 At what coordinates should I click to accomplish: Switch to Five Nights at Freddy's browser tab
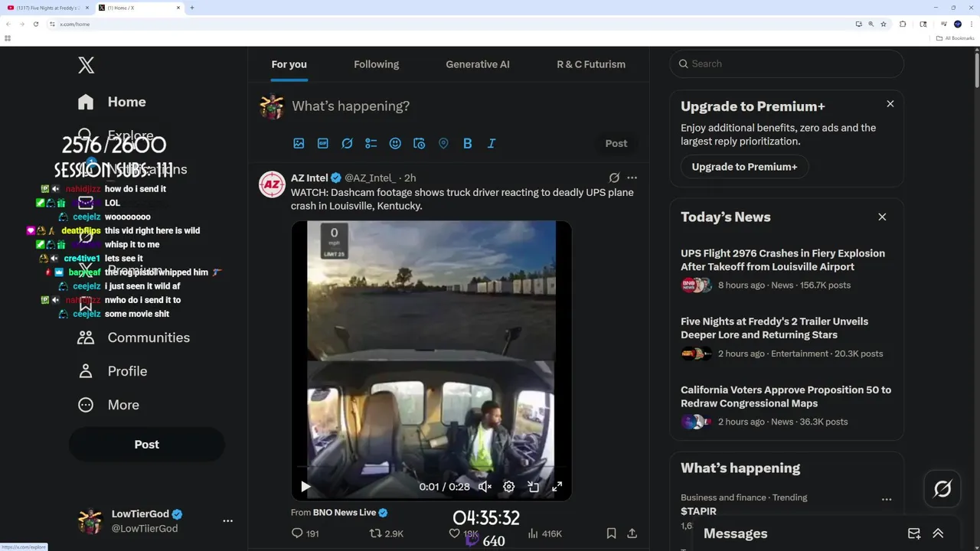(47, 8)
